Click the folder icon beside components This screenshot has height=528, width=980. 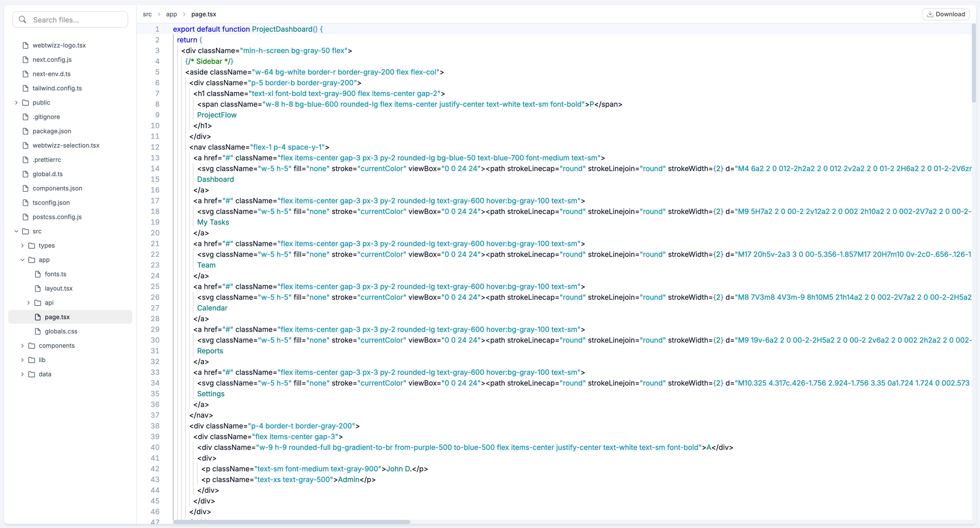(32, 345)
